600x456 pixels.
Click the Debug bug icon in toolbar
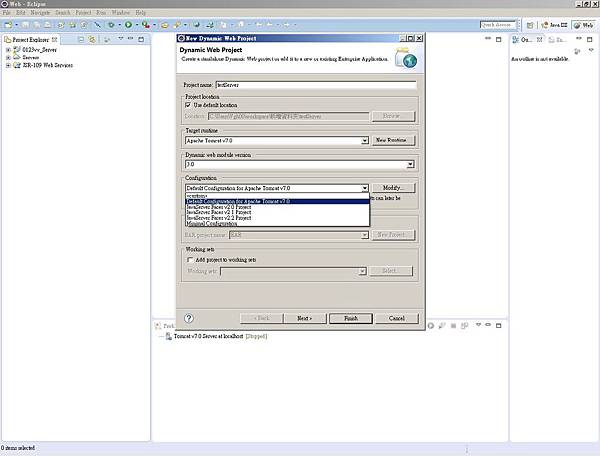point(111,25)
